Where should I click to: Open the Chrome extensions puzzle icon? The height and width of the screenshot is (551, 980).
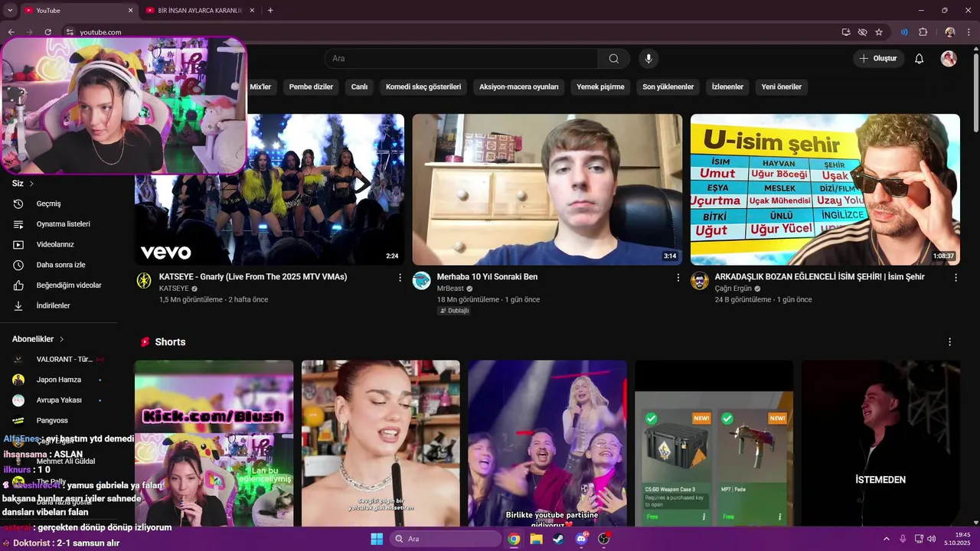coord(923,32)
